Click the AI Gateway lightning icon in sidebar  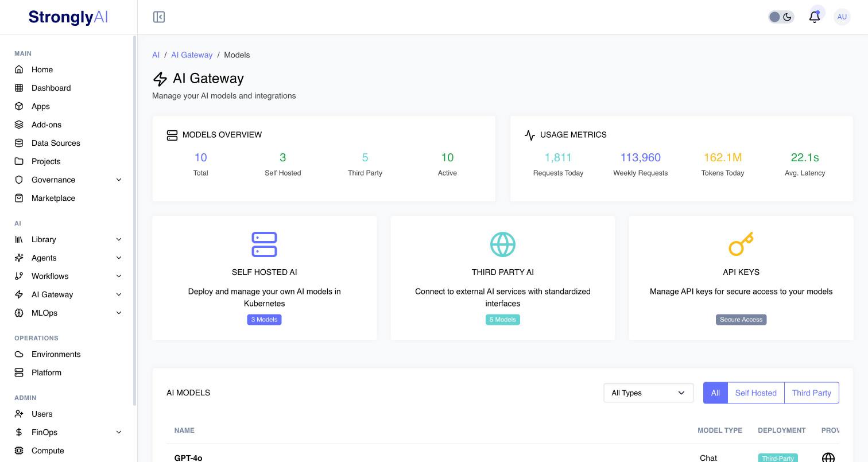coord(19,294)
